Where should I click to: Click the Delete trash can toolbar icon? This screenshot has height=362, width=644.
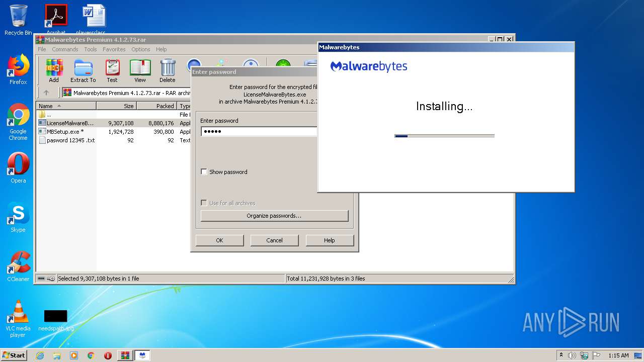pos(168,70)
